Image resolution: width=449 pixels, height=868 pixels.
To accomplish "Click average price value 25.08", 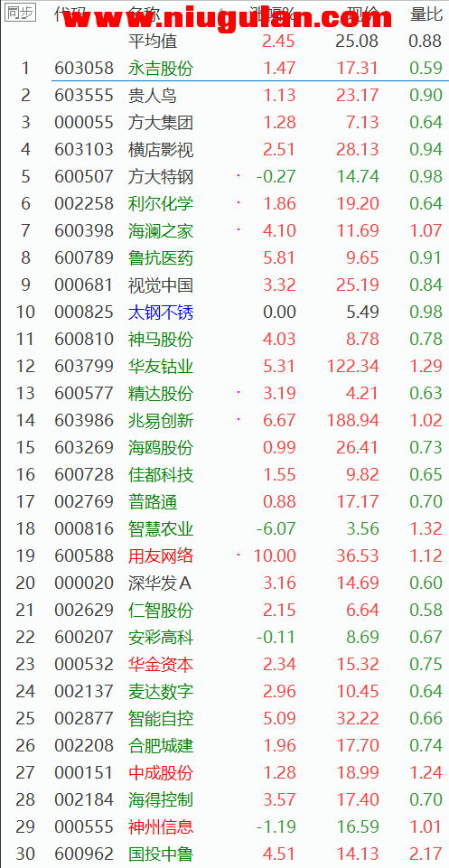I will point(357,41).
